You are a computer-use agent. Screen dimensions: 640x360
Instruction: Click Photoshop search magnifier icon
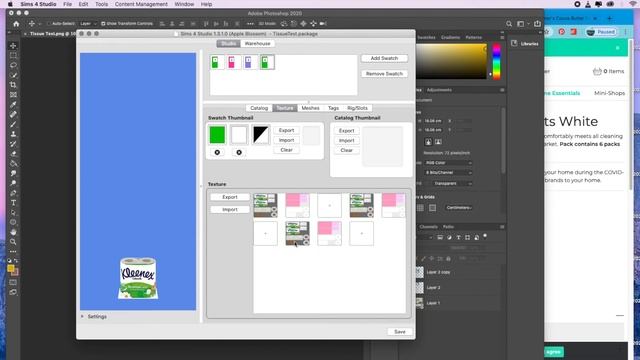[x=509, y=24]
